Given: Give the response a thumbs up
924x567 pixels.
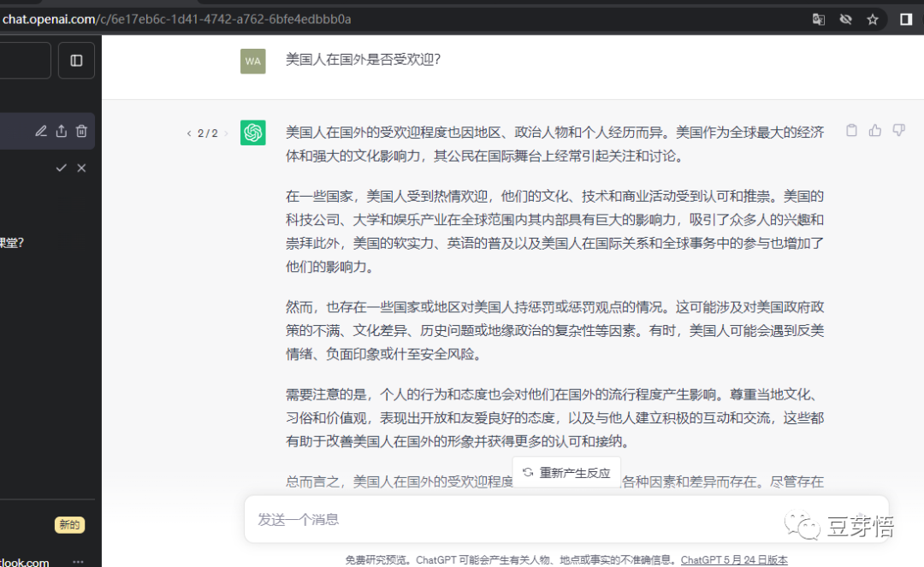Looking at the screenshot, I should [875, 131].
